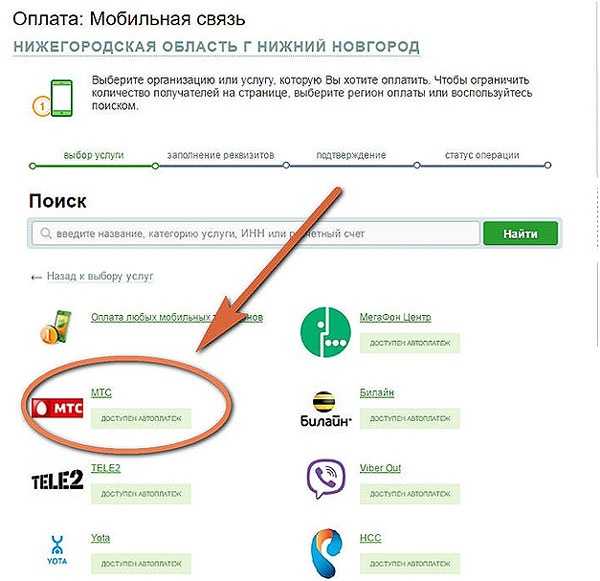Click the Beeline striped logo icon
The width and height of the screenshot is (600, 581).
(x=325, y=409)
